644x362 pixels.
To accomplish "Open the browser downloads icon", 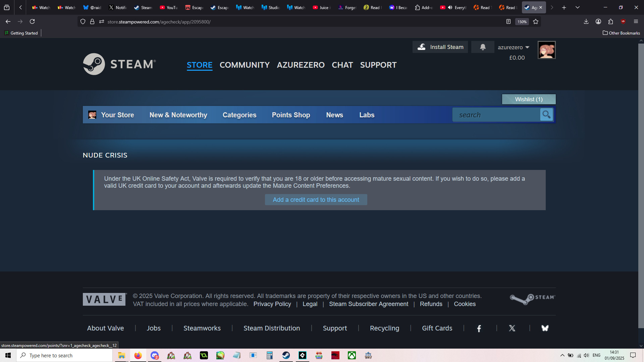I will coord(586,21).
